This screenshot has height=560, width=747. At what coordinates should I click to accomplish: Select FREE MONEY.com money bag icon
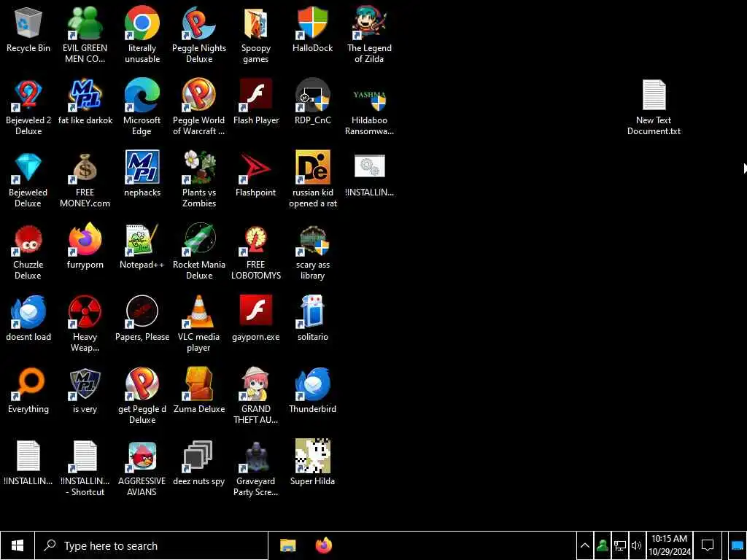tap(85, 179)
